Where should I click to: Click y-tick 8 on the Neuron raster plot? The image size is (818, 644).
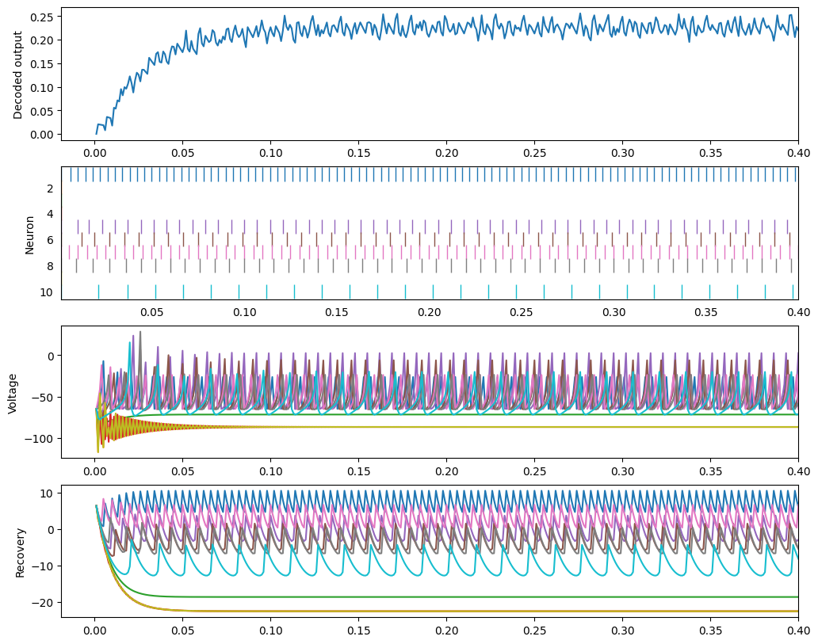pyautogui.click(x=50, y=266)
